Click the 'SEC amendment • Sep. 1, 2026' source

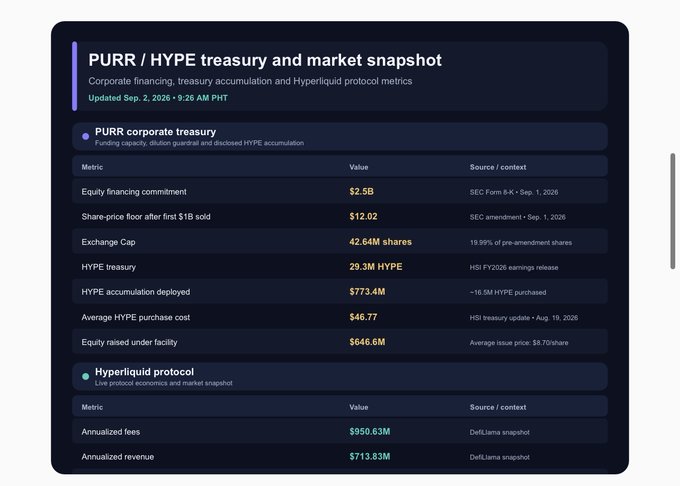(x=517, y=217)
